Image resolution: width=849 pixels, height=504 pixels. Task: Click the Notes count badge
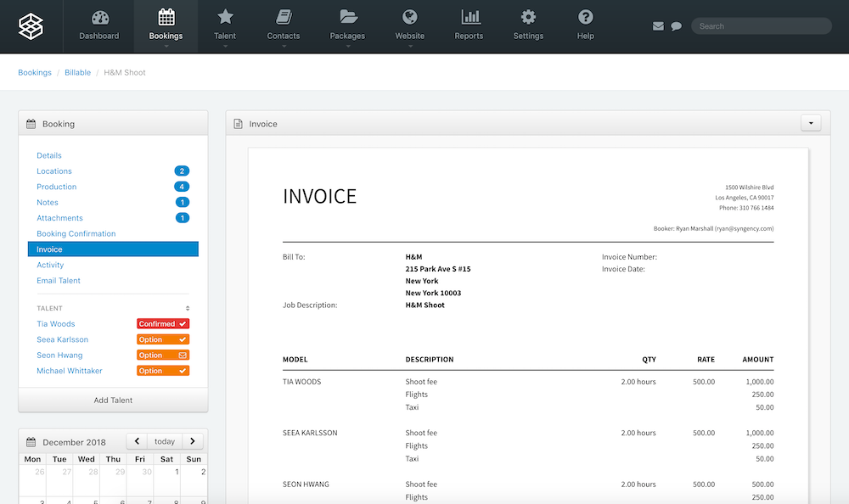coord(183,203)
